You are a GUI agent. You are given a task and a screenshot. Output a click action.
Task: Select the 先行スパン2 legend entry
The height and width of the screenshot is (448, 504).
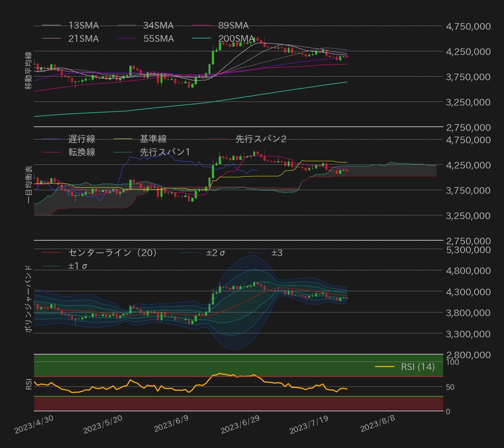[x=260, y=139]
